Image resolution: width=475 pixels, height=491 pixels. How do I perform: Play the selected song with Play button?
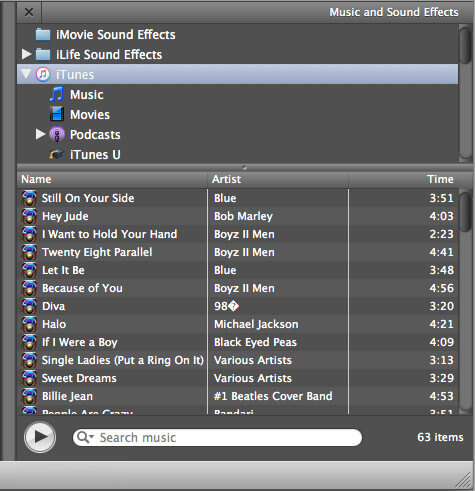(x=40, y=437)
